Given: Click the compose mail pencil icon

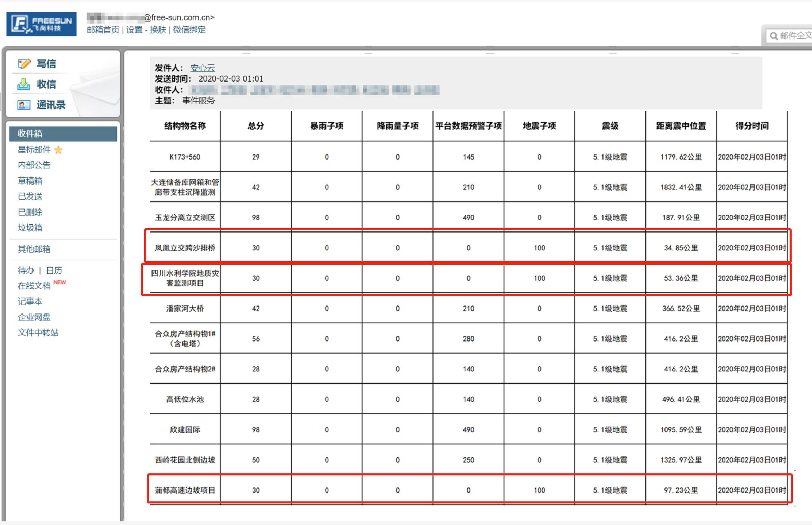Looking at the screenshot, I should point(24,64).
